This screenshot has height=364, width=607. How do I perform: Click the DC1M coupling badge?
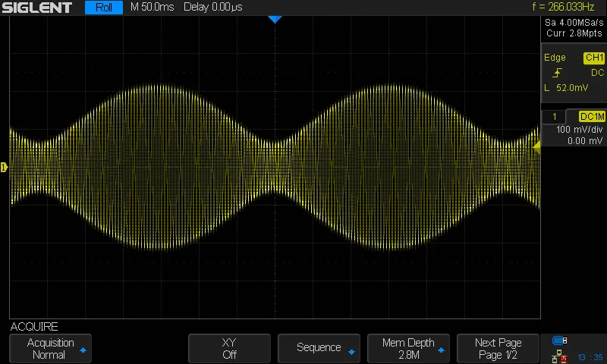(592, 117)
